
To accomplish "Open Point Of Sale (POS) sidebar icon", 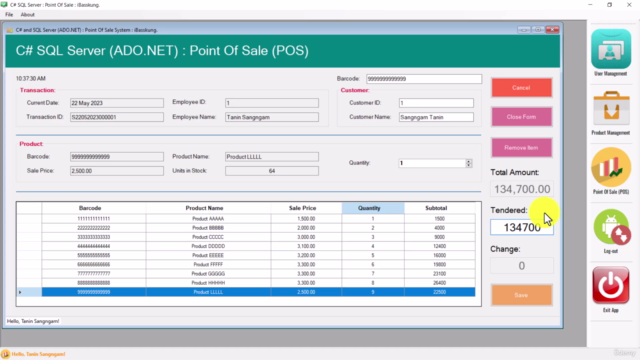I will pyautogui.click(x=611, y=167).
